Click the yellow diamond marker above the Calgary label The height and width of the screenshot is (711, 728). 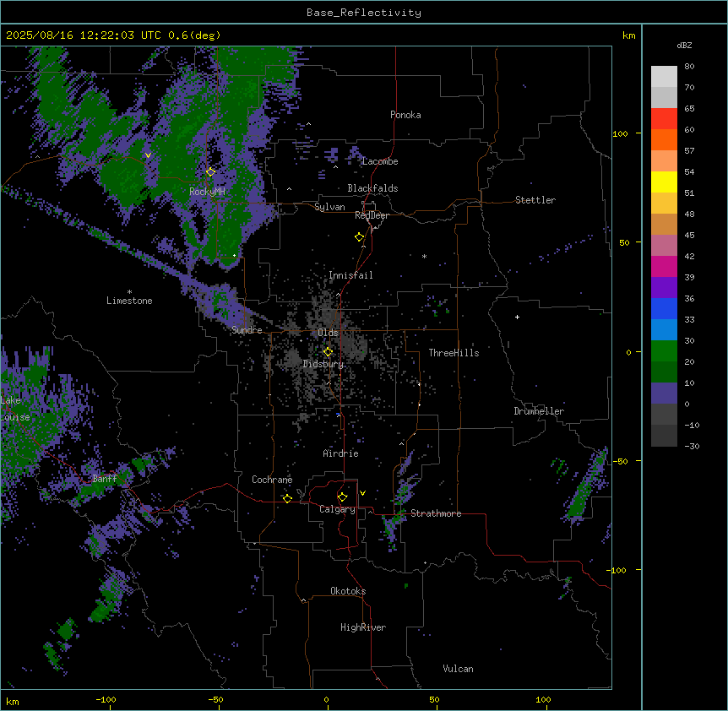click(342, 497)
